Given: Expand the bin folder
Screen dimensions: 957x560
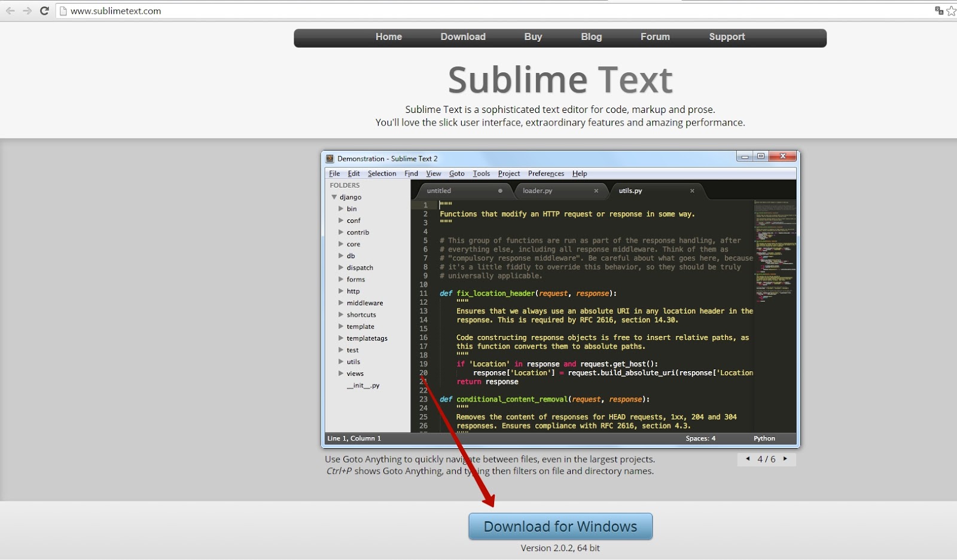Looking at the screenshot, I should pyautogui.click(x=341, y=209).
